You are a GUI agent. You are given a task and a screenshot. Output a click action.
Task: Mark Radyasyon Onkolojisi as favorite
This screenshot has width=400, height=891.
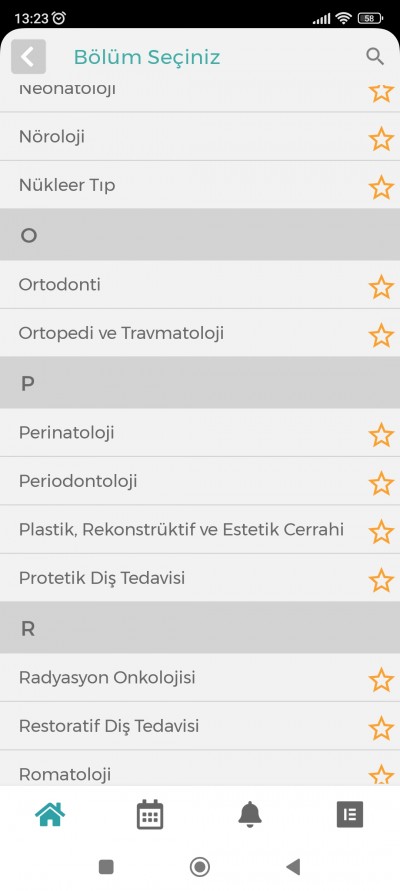click(x=381, y=680)
